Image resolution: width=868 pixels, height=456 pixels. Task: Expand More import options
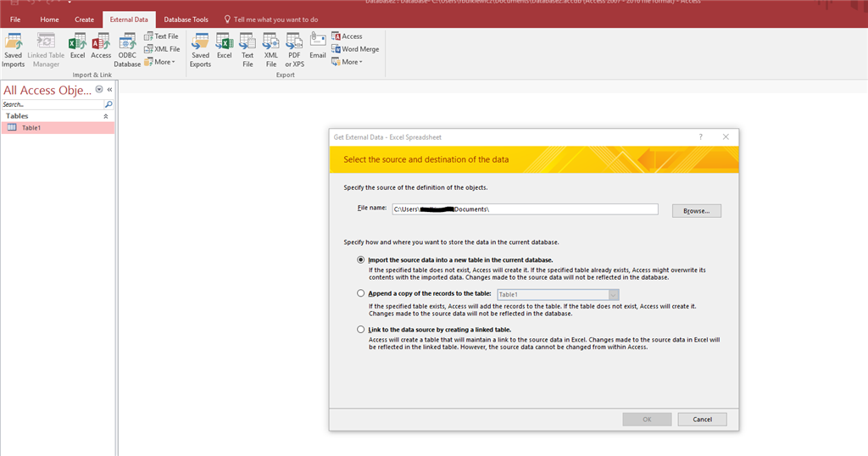[159, 62]
